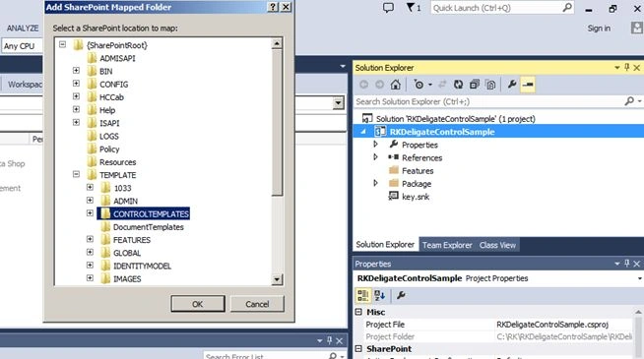Click scroll down arrow in folder tree
Screen dimensions: 644x359
pyautogui.click(x=277, y=279)
